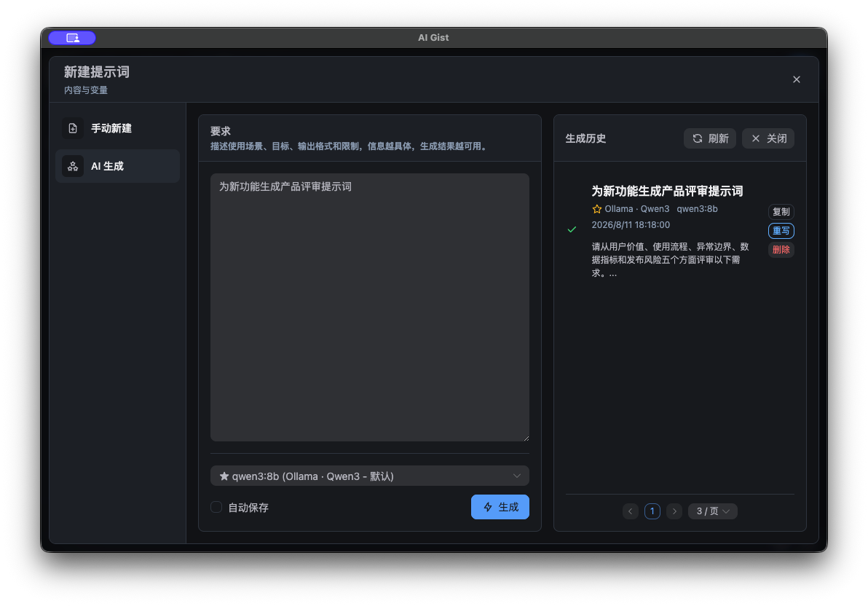Viewport: 868px width, 606px height.
Task: Click the 删除 delete button
Action: (781, 249)
